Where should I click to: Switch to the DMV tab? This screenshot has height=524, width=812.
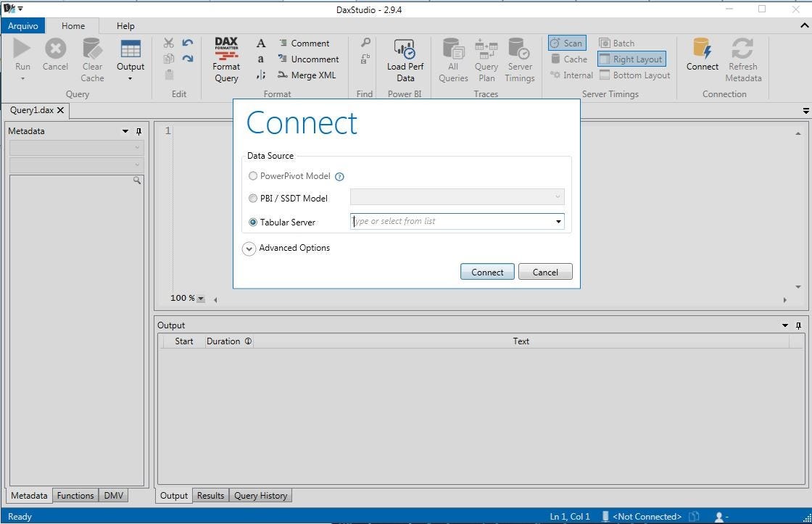[x=113, y=496]
